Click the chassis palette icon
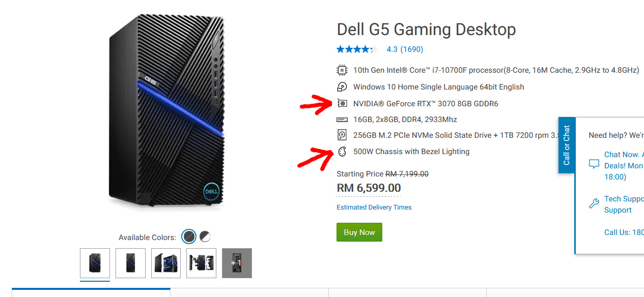 point(342,152)
